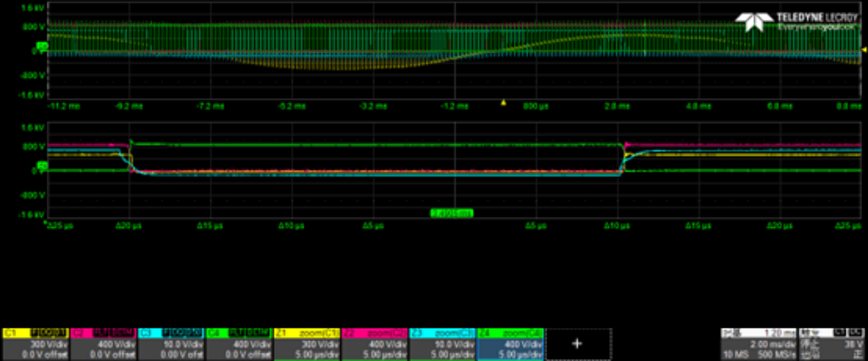Click the 800 µs time axis label

(x=536, y=106)
